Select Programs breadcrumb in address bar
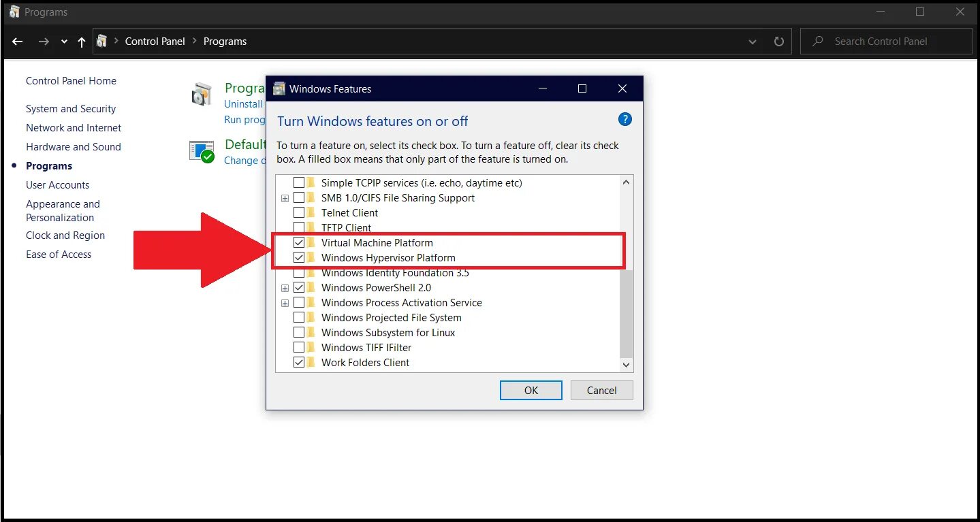The height and width of the screenshot is (522, 980). click(x=225, y=42)
